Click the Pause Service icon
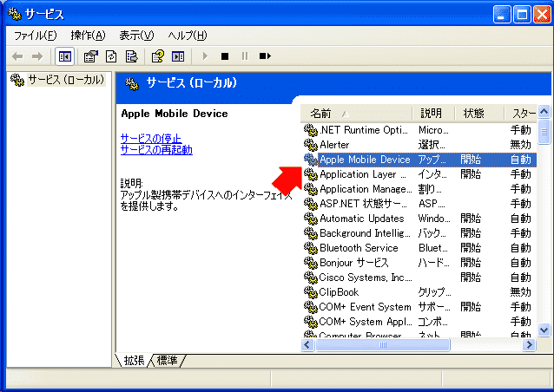Image resolution: width=554 pixels, height=392 pixels. pyautogui.click(x=245, y=56)
